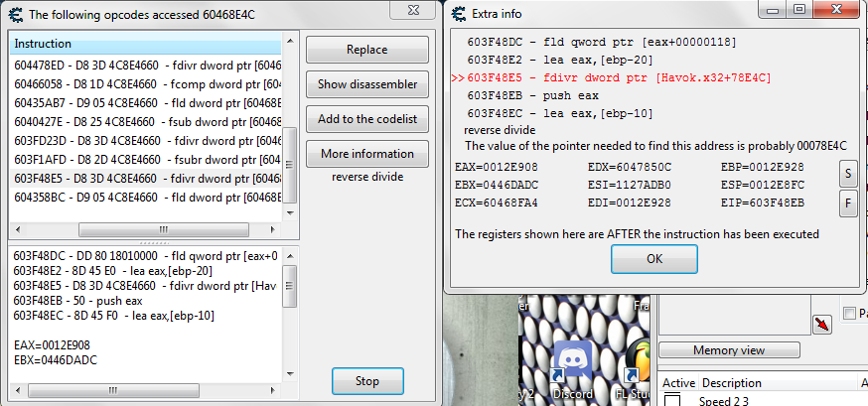Click the ESI=1127ADB0 register value
Viewport: 868px width, 406px height.
click(x=630, y=185)
